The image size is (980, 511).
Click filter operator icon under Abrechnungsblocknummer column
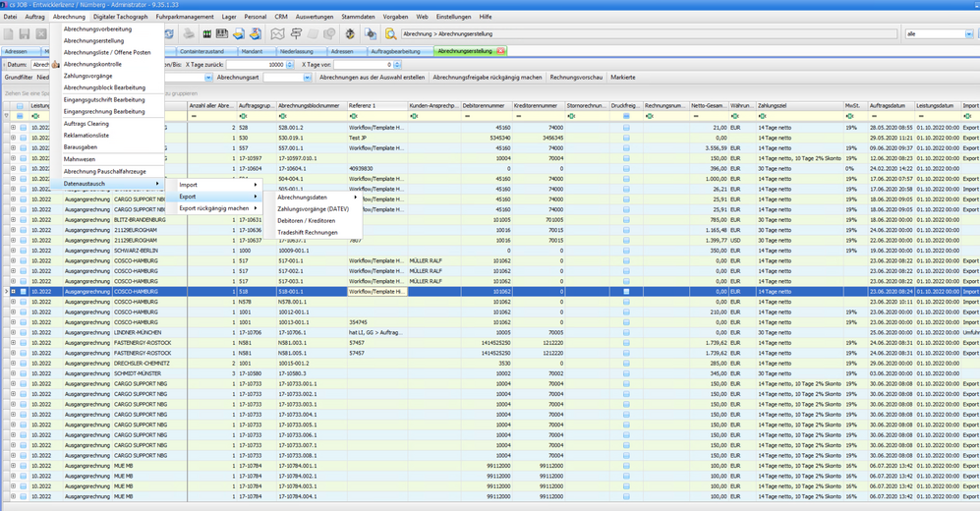pyautogui.click(x=282, y=116)
